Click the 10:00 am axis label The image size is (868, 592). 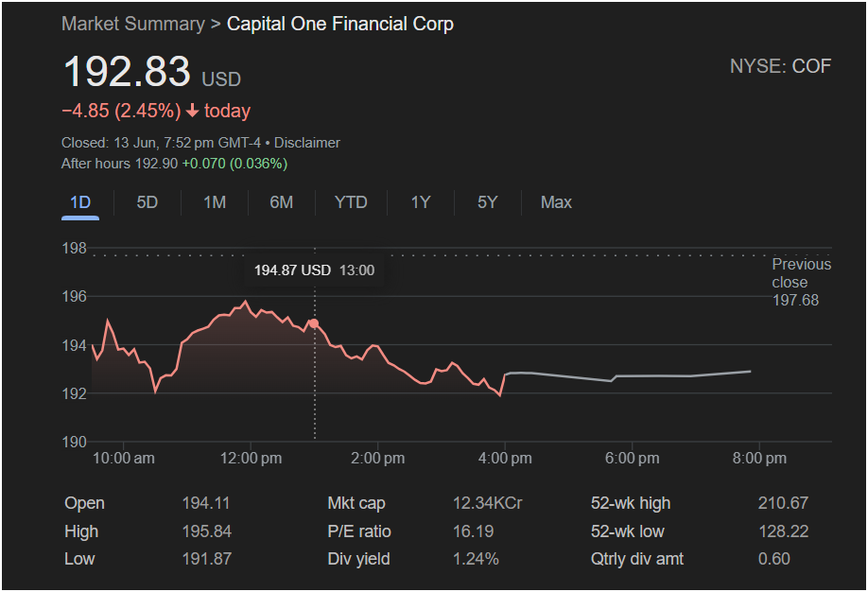click(124, 459)
